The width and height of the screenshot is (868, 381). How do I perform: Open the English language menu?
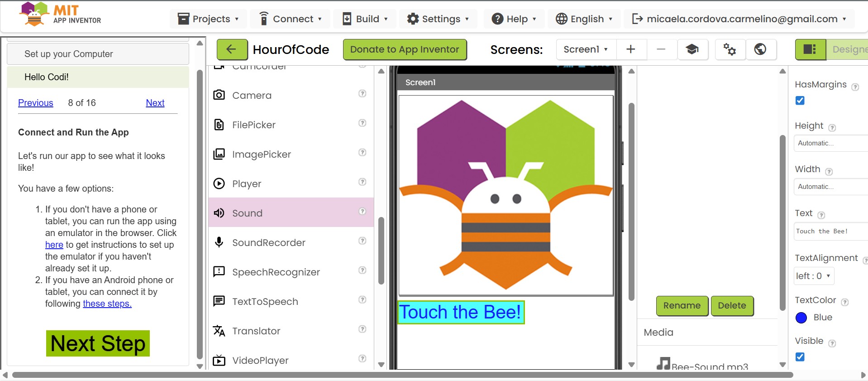[x=584, y=19]
